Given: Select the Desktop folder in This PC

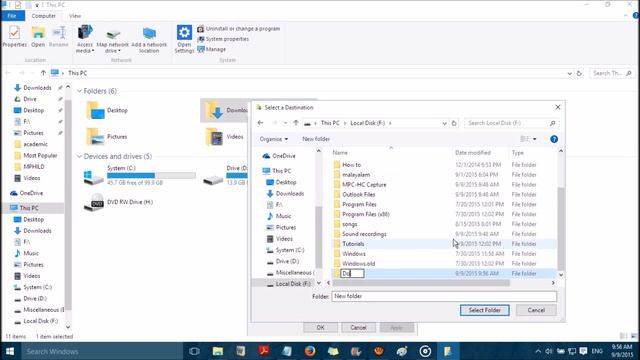Looking at the screenshot, I should click(x=107, y=111).
